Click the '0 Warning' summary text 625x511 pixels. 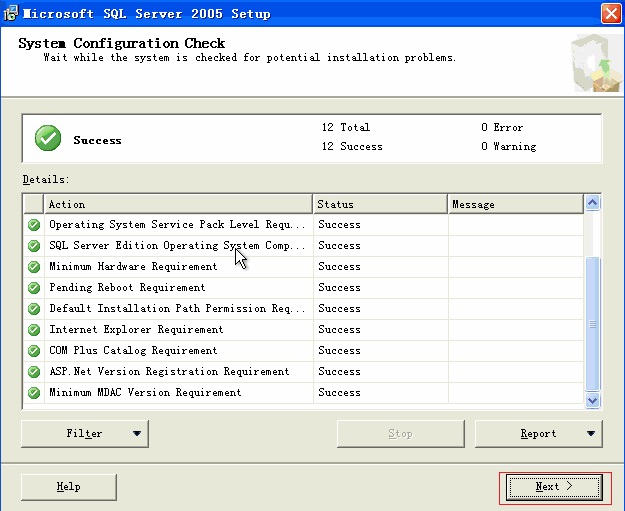509,147
